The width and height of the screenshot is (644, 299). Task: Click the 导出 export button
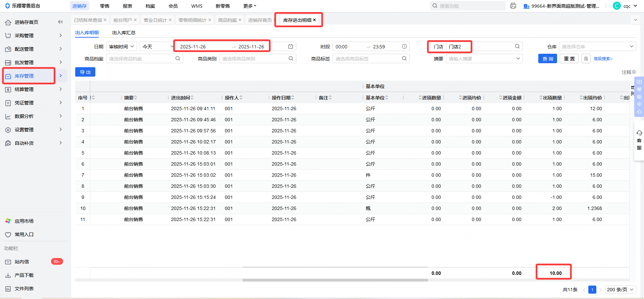point(85,72)
